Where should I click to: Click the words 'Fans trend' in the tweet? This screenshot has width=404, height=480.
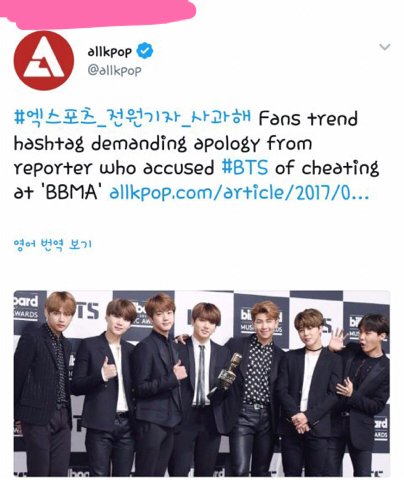coord(308,119)
